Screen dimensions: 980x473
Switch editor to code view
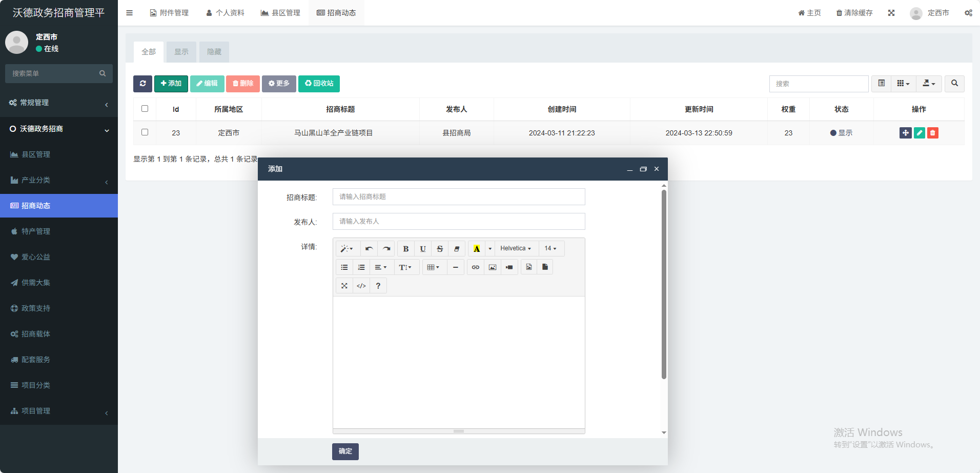[361, 286]
